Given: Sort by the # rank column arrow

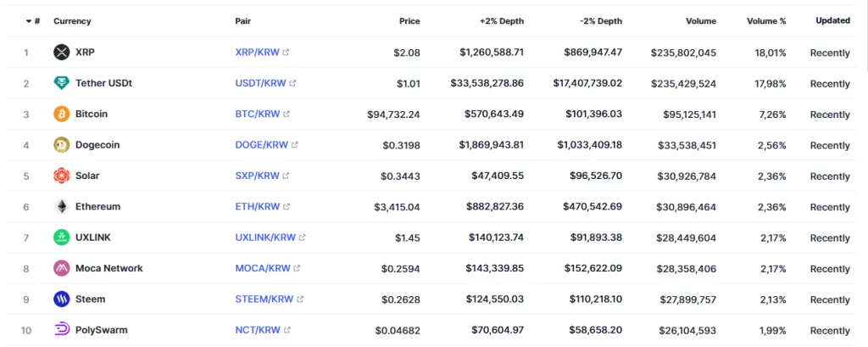Looking at the screenshot, I should pyautogui.click(x=29, y=21).
